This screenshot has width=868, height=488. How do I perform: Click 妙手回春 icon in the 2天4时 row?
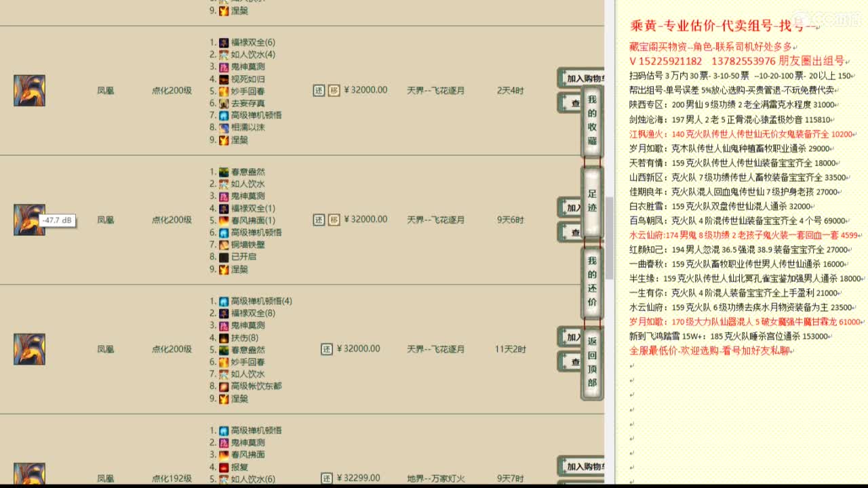click(x=224, y=91)
